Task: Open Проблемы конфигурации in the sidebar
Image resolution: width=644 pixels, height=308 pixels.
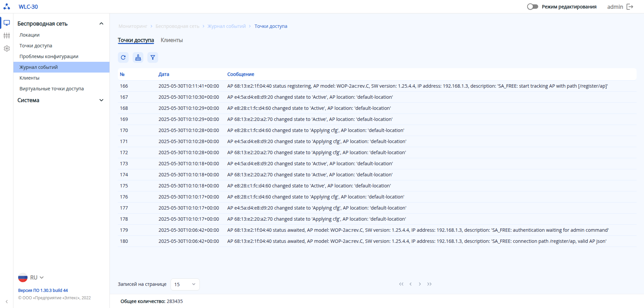Action: pos(49,56)
